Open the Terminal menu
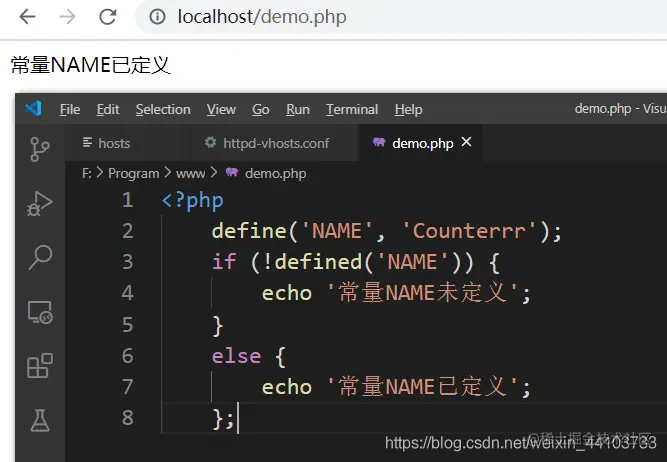Image resolution: width=667 pixels, height=462 pixels. tap(352, 110)
